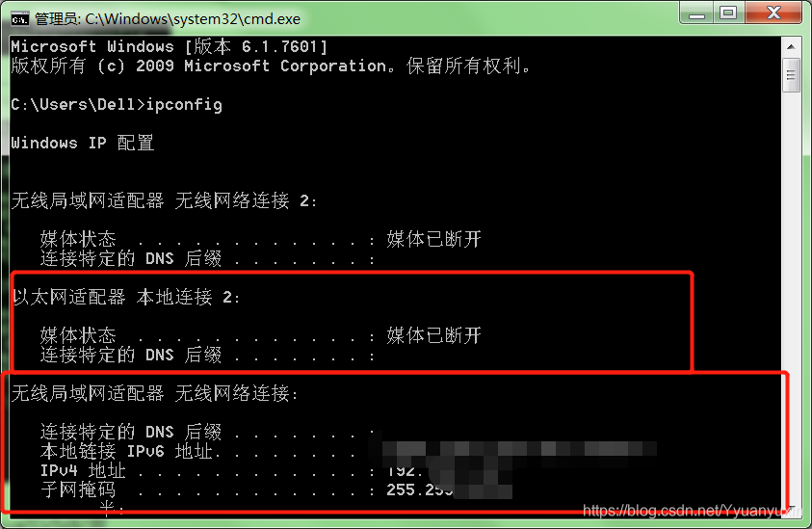Click 媒体已断开 under 无线网络连接 2

point(434,239)
